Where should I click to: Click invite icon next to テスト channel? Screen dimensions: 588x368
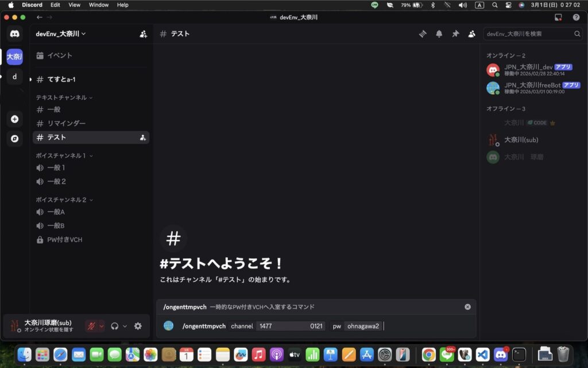[x=142, y=137]
